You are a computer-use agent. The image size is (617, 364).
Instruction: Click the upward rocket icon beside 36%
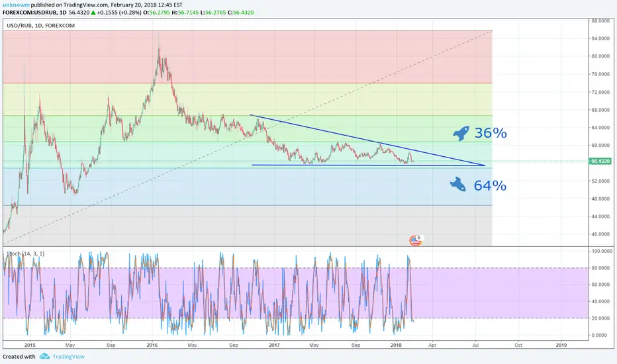pyautogui.click(x=461, y=134)
